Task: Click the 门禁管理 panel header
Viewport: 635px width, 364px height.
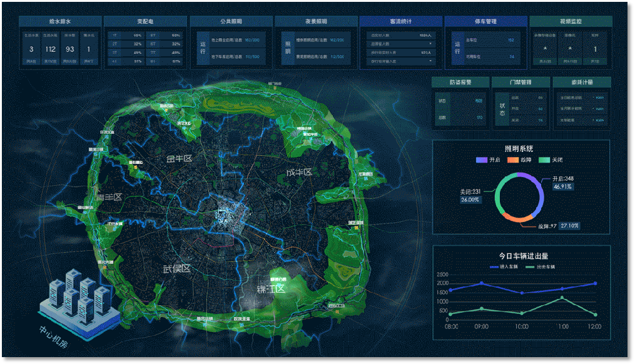Action: (x=521, y=82)
